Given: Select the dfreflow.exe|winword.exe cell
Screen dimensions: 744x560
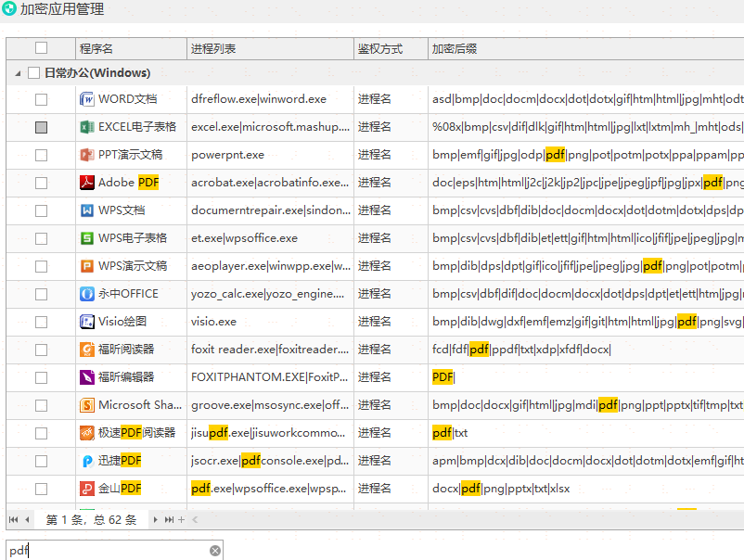Looking at the screenshot, I should point(271,99).
